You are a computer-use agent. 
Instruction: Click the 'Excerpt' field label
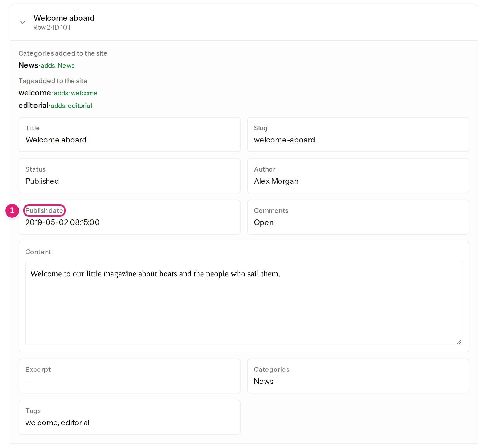click(38, 369)
